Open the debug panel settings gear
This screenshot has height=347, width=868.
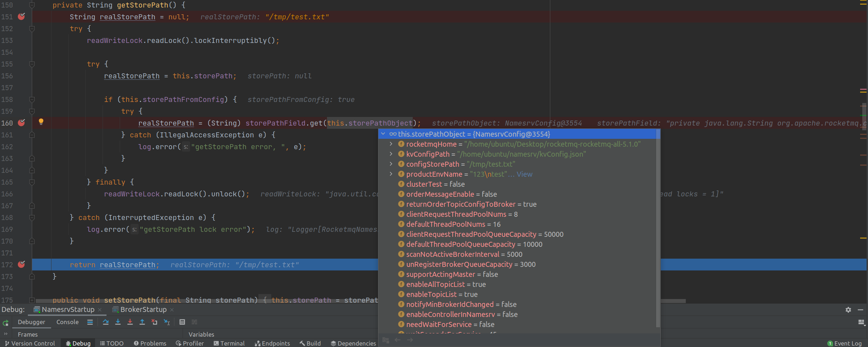pos(848,310)
